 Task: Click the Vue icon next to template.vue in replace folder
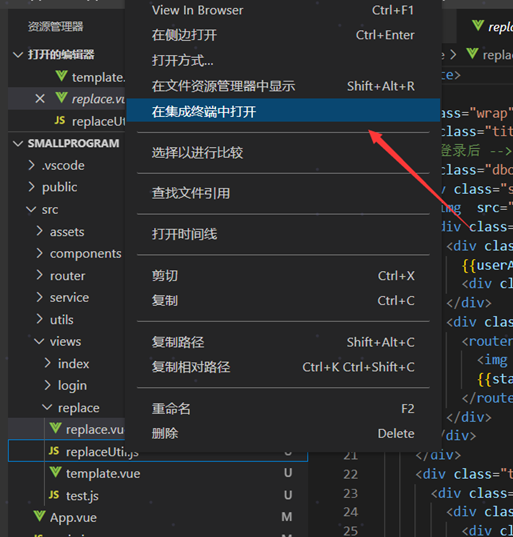click(55, 472)
